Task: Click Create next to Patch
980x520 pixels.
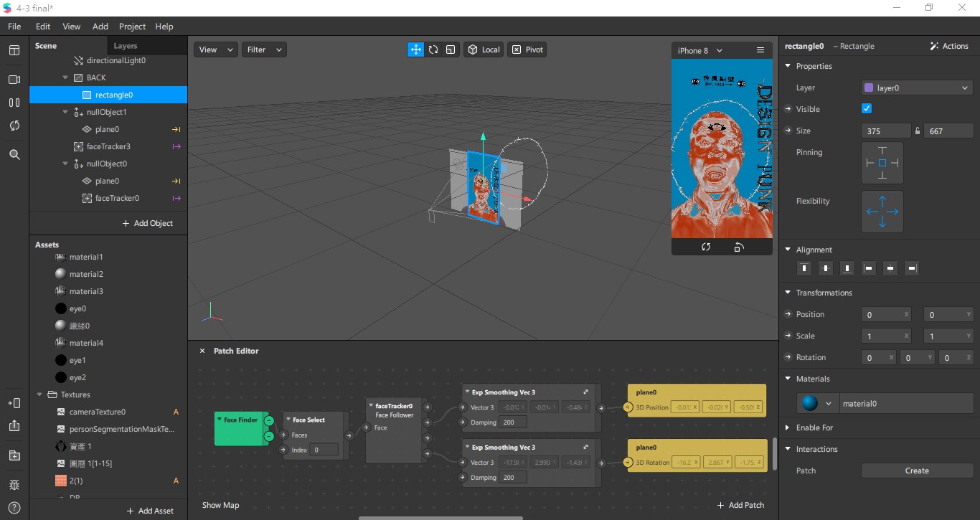Action: point(917,471)
